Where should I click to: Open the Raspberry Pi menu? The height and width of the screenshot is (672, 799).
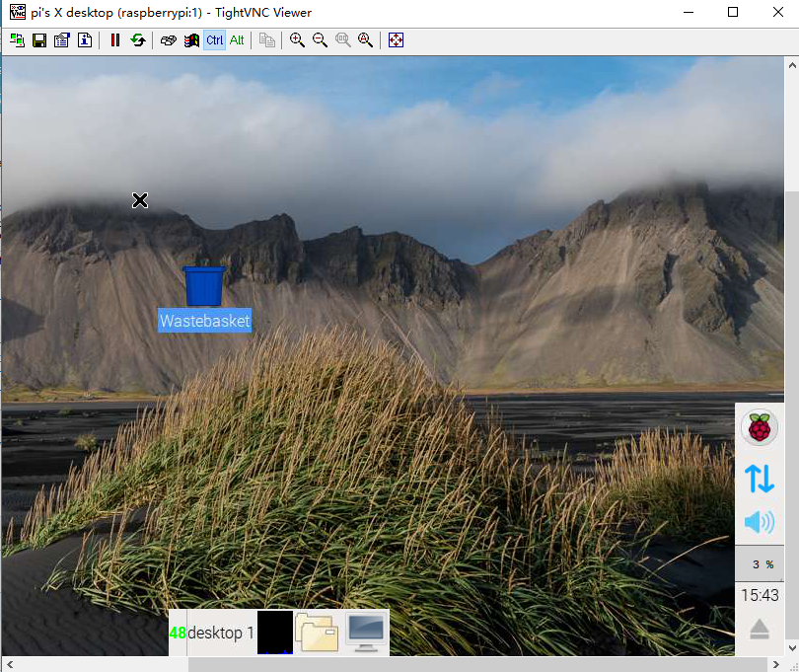point(759,428)
